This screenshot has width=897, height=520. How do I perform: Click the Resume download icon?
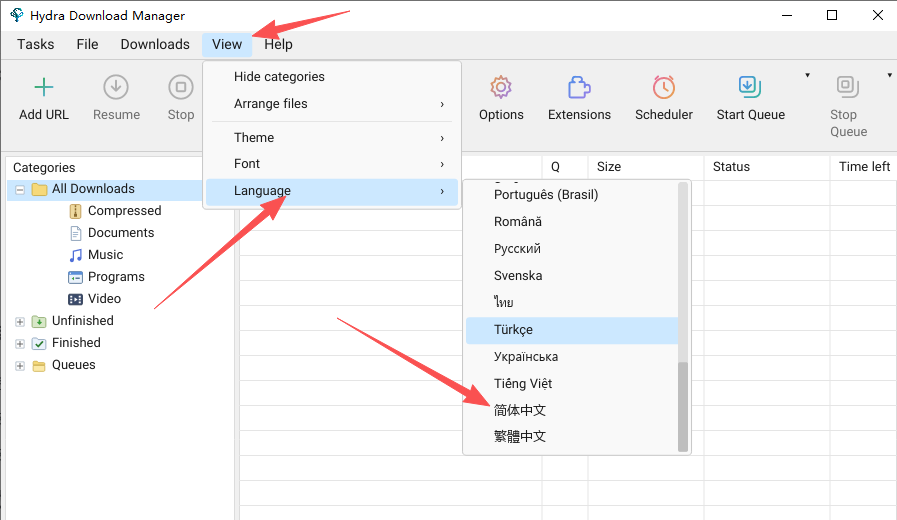click(116, 87)
